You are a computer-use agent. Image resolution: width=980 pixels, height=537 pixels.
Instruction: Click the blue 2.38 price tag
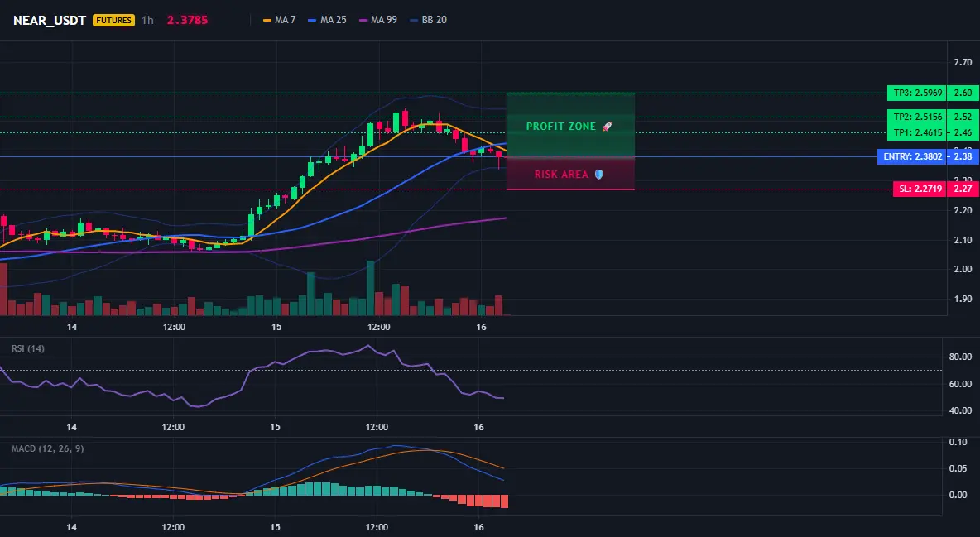pyautogui.click(x=963, y=157)
